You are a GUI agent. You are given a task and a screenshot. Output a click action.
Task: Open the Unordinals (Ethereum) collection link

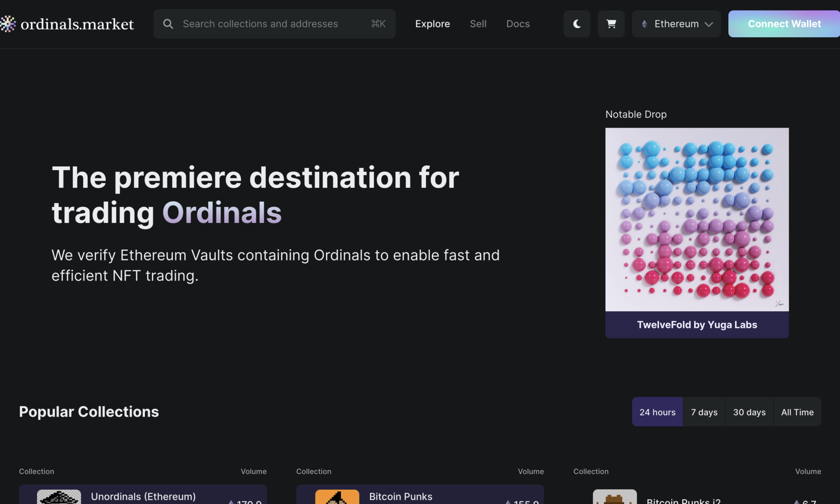144,496
